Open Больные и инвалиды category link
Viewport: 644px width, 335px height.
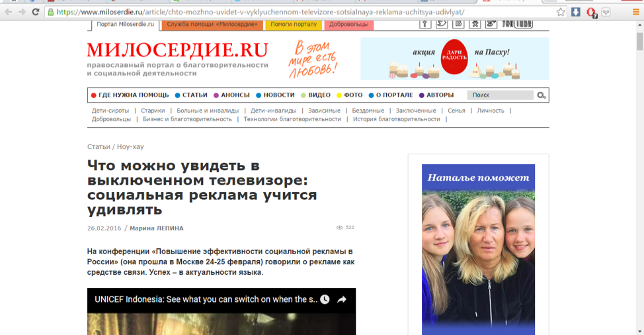coord(208,111)
